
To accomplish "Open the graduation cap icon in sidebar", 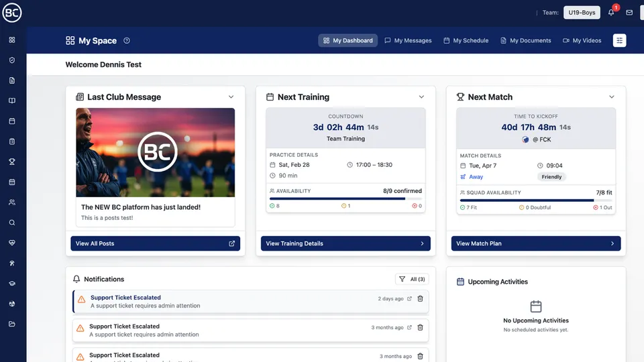I will [12, 284].
